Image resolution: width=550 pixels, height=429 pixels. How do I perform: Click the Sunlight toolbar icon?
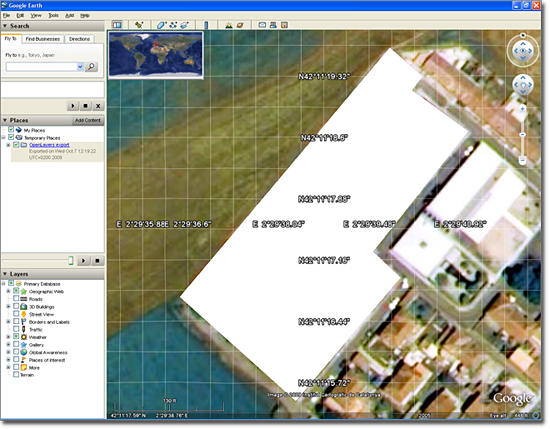point(229,25)
